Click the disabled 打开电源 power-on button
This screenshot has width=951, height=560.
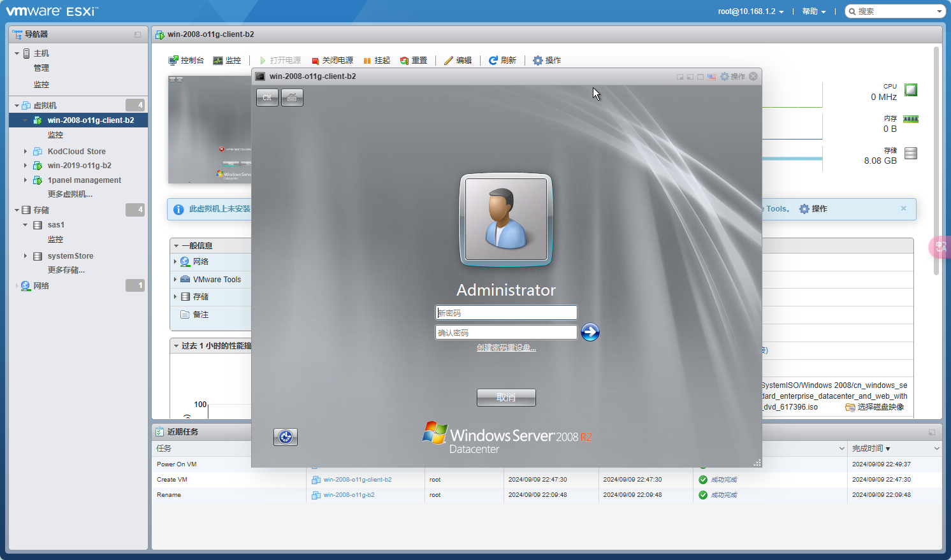coord(280,61)
